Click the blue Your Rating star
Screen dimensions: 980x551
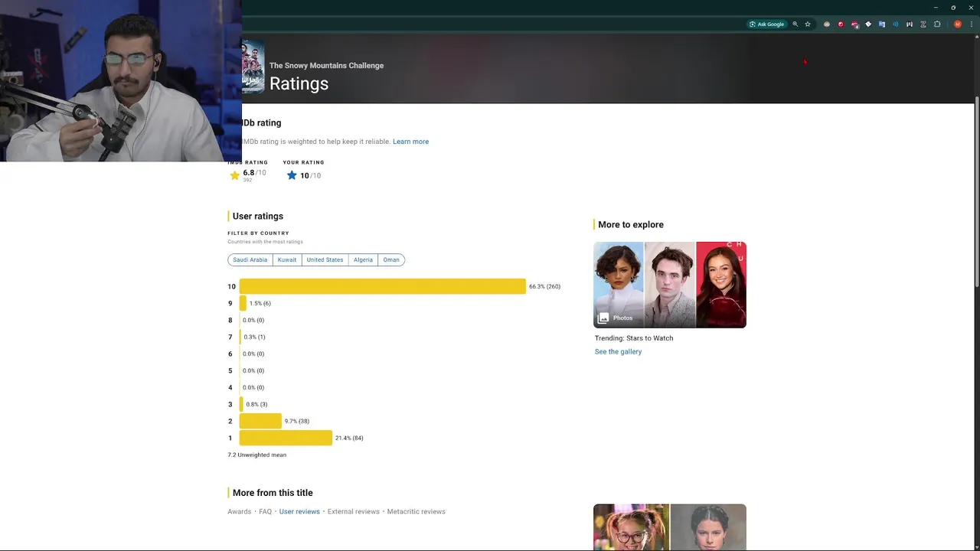pos(292,175)
